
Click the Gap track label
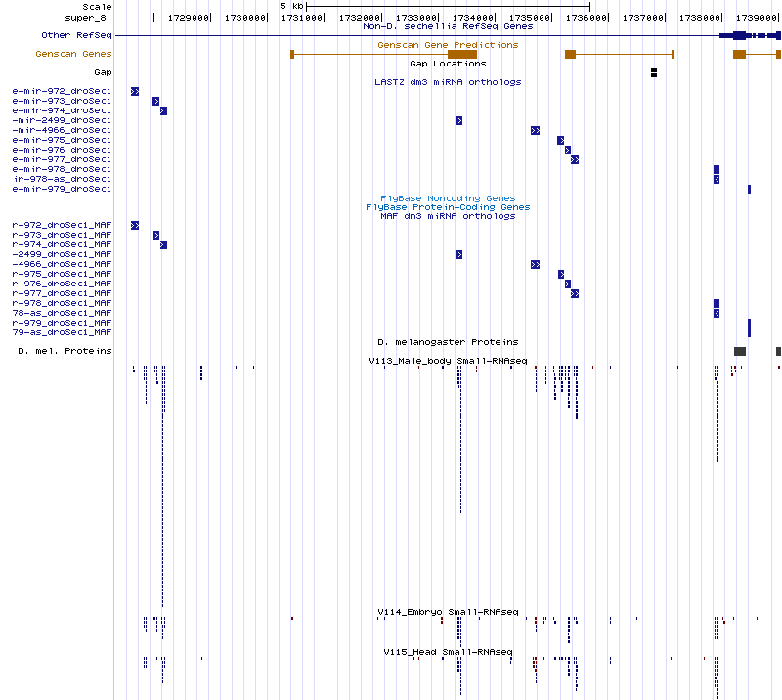coord(103,72)
